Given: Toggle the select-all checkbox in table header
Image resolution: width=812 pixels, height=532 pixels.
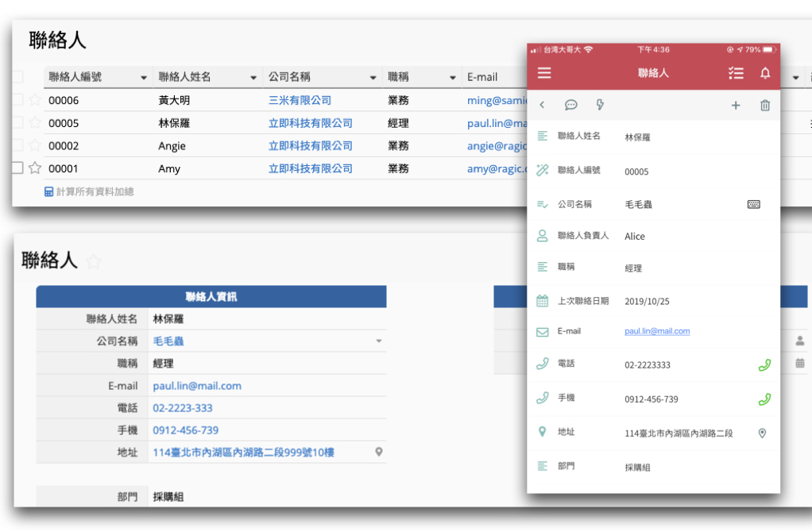Looking at the screenshot, I should coord(17,77).
